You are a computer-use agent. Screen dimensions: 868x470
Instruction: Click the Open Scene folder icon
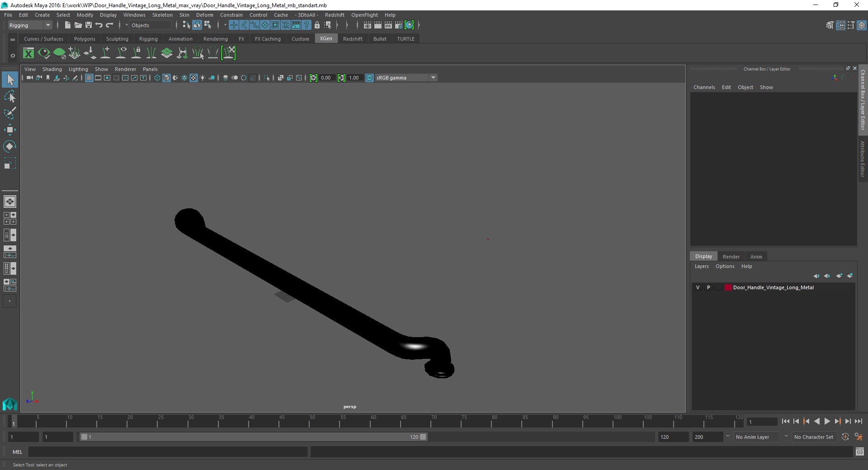tap(78, 25)
